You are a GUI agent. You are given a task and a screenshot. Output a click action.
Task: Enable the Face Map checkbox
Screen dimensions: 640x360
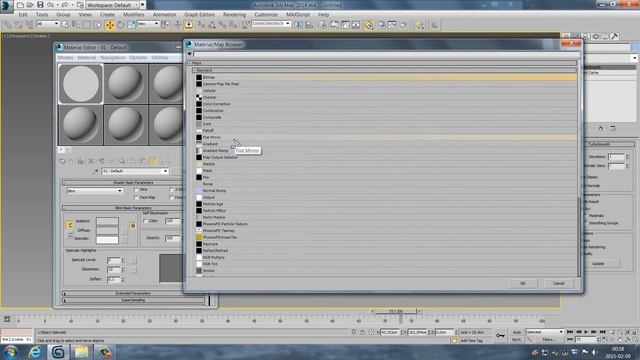coord(136,198)
